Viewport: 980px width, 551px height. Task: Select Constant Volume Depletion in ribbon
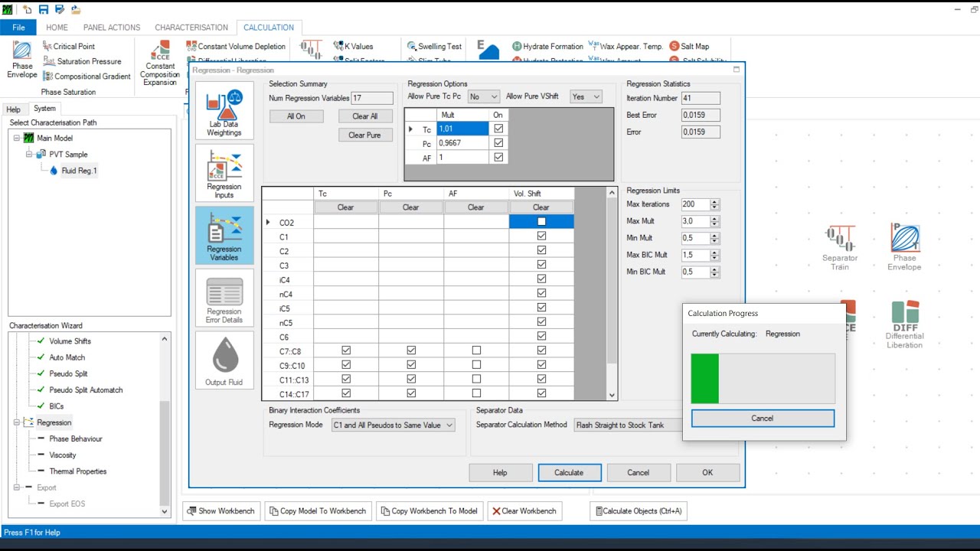pos(236,47)
